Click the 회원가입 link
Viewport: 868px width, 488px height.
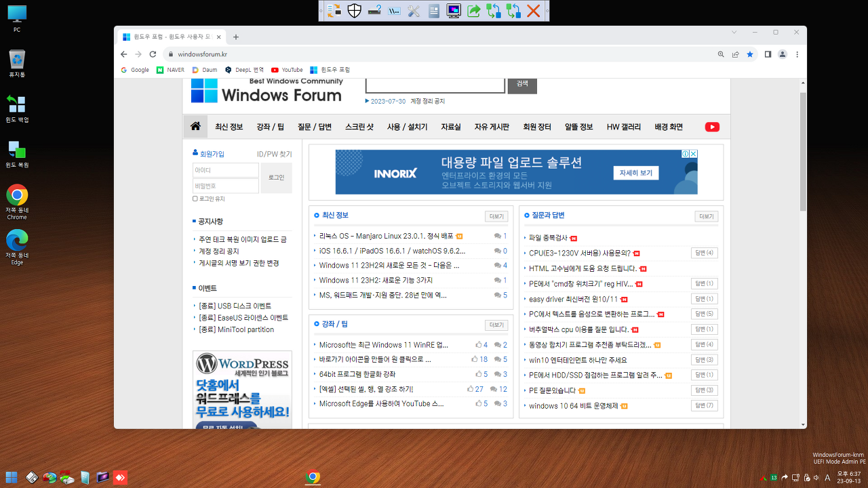point(212,154)
